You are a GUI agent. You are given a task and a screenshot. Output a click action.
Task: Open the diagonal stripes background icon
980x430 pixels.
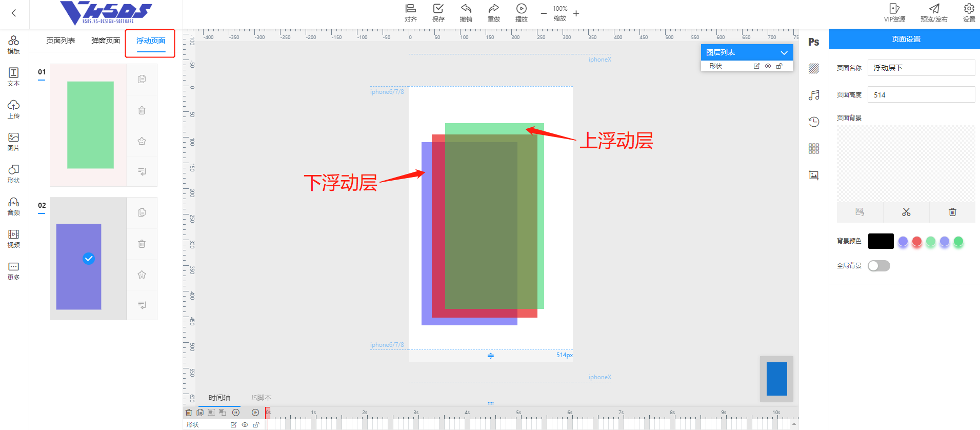(814, 69)
